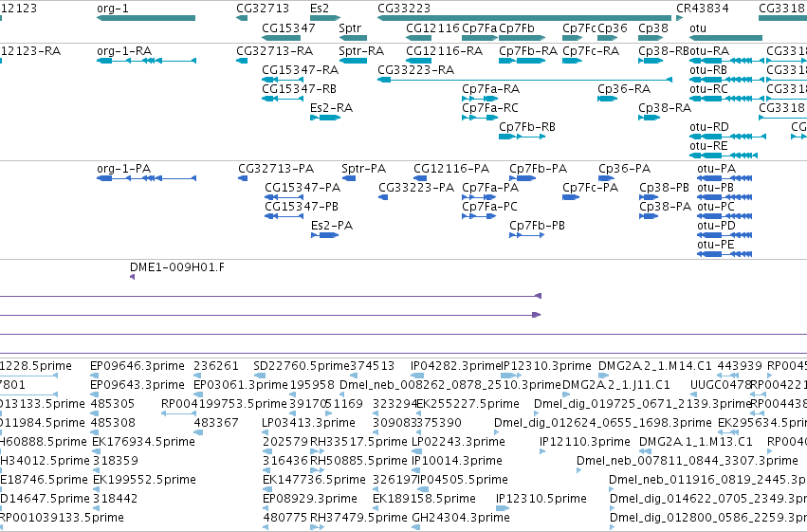Viewport: 807px width, 532px height.
Task: Click the Cp38-PB protein label
Action: 664,188
